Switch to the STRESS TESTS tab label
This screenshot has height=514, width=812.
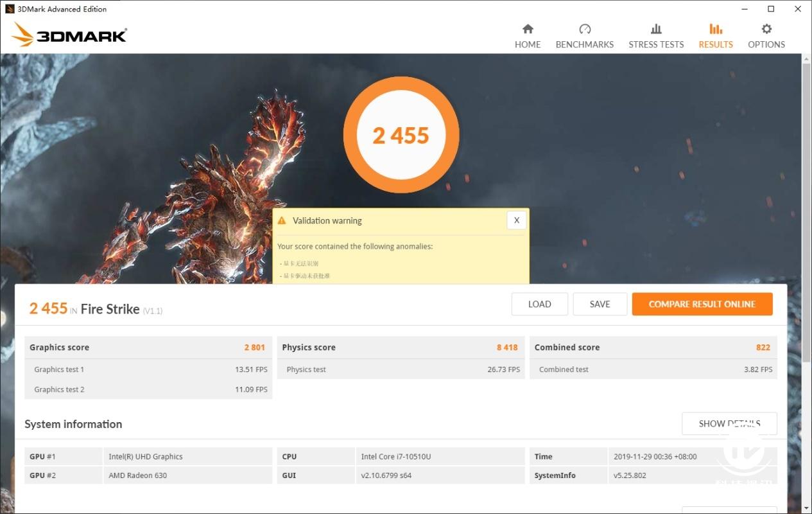coord(656,44)
